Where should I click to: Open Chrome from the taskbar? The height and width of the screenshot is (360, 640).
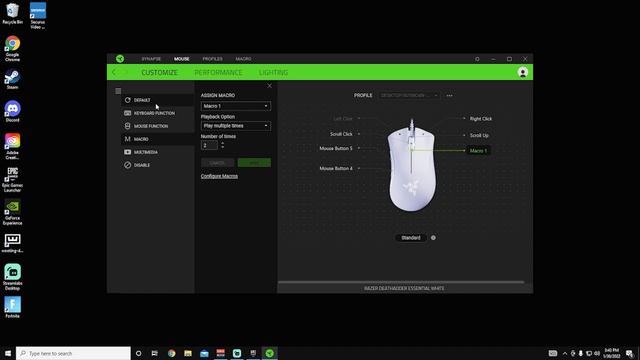coord(171,353)
